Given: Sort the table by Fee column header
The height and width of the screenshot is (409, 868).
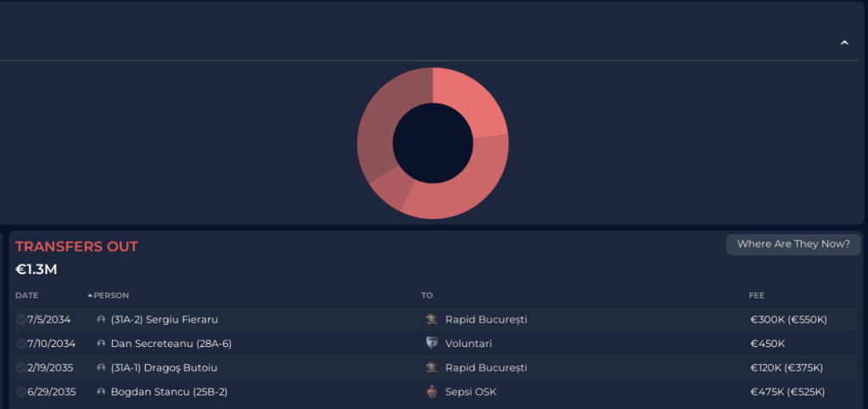Looking at the screenshot, I should point(757,295).
